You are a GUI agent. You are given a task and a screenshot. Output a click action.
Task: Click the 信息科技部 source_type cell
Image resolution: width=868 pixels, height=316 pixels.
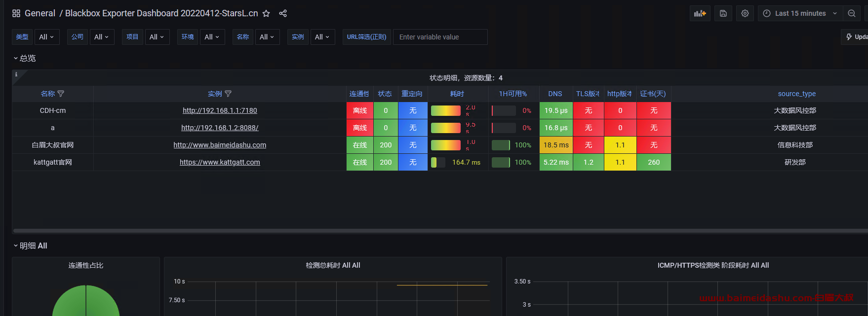(x=795, y=145)
